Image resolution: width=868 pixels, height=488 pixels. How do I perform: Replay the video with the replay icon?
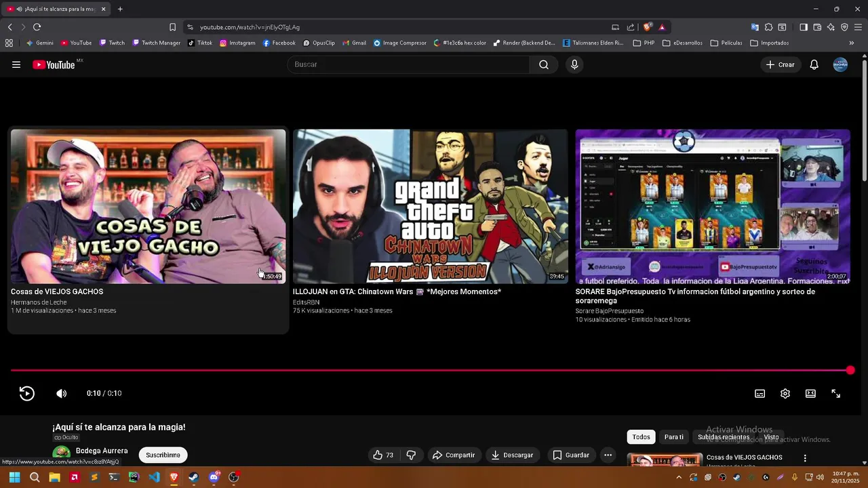pyautogui.click(x=26, y=393)
